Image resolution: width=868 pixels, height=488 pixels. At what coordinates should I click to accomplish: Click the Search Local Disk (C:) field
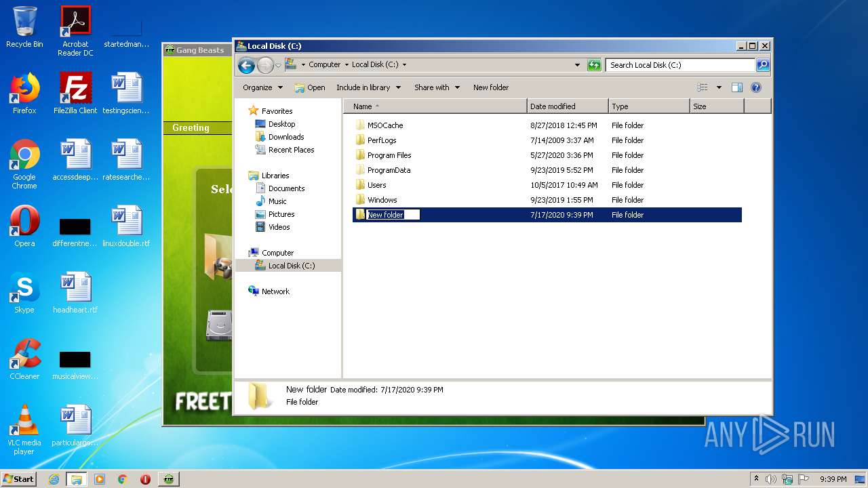point(680,65)
